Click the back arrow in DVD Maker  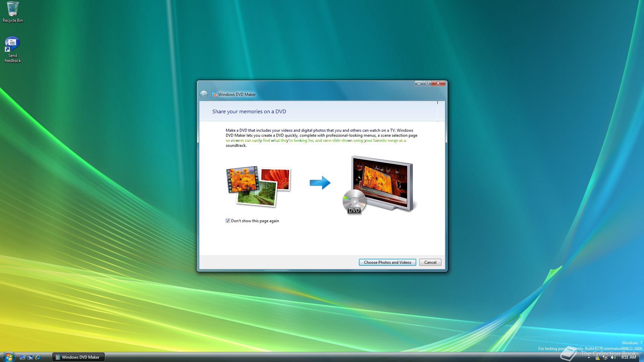204,95
